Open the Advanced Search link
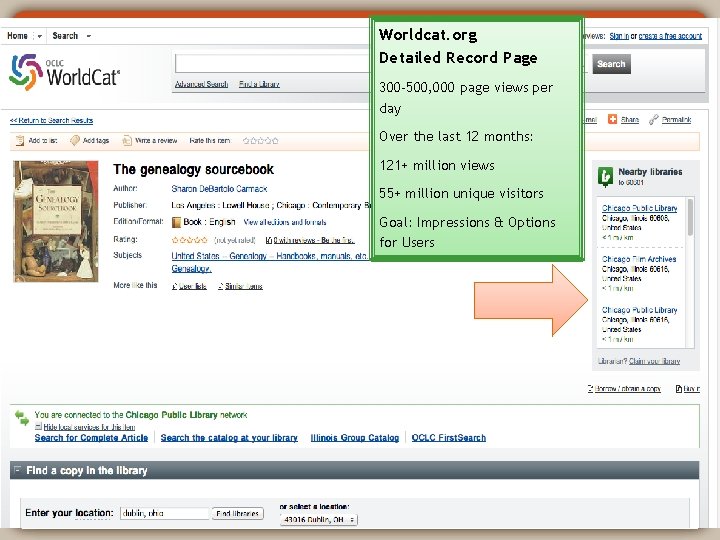 [202, 84]
